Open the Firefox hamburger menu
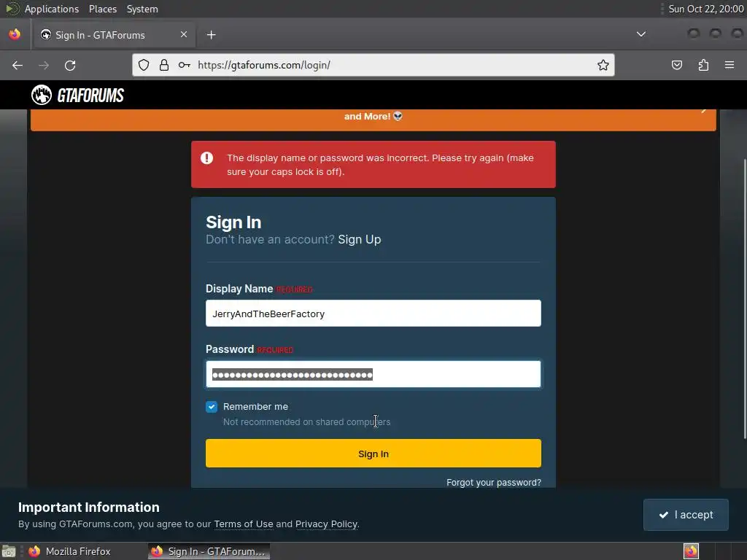 [x=729, y=65]
